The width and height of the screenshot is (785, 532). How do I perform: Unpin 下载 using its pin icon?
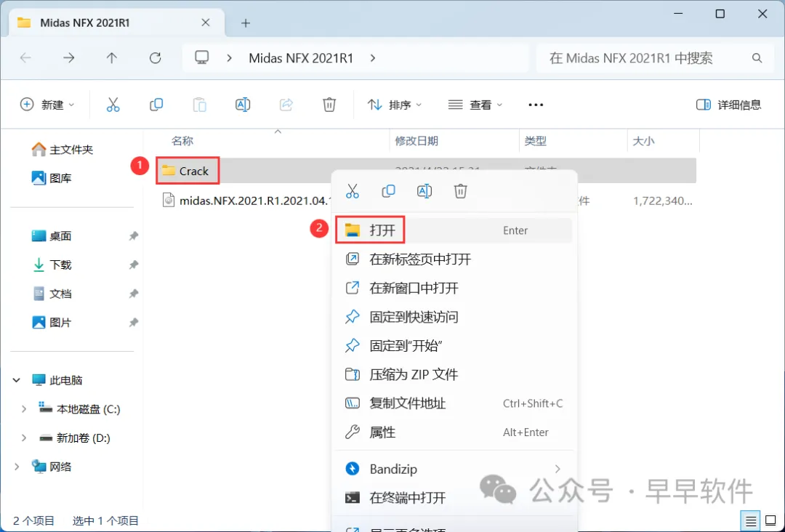tap(134, 265)
